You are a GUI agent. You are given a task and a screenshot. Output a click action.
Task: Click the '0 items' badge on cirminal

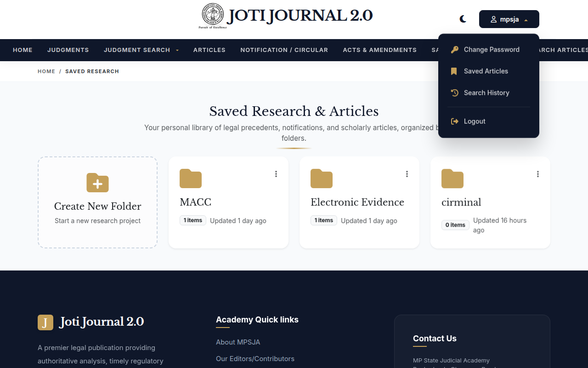(x=455, y=225)
